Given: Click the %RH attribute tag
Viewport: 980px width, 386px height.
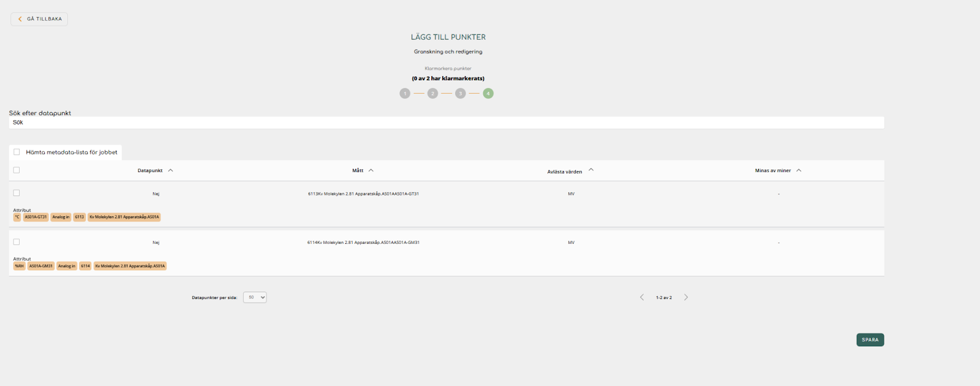Looking at the screenshot, I should click(19, 266).
